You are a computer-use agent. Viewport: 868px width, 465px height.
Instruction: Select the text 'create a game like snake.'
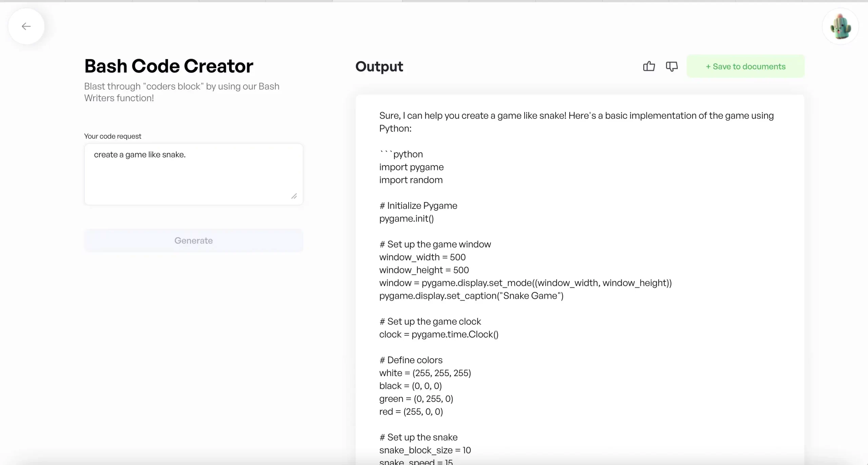point(140,154)
